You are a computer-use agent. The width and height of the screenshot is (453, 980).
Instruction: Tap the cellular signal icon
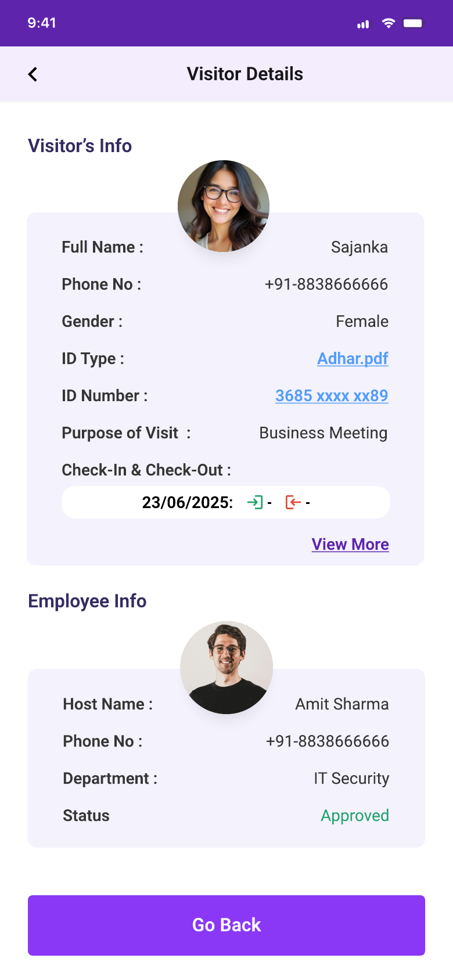[363, 24]
